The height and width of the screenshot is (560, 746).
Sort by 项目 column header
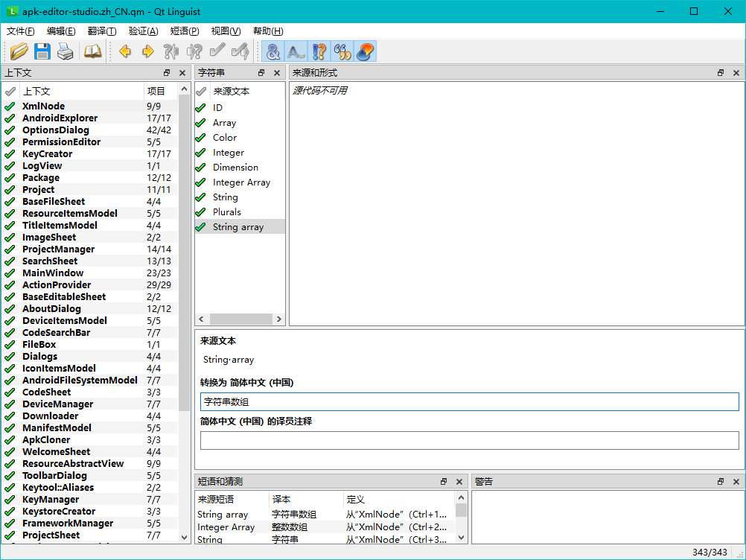coord(156,92)
